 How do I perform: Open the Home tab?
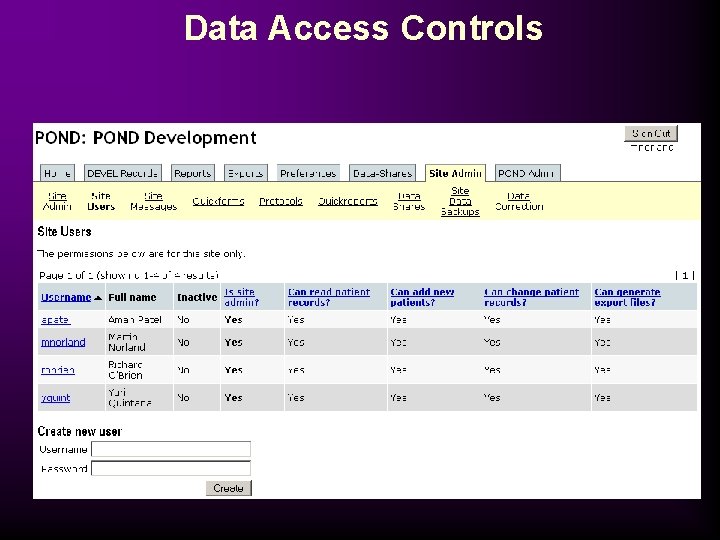pyautogui.click(x=57, y=173)
